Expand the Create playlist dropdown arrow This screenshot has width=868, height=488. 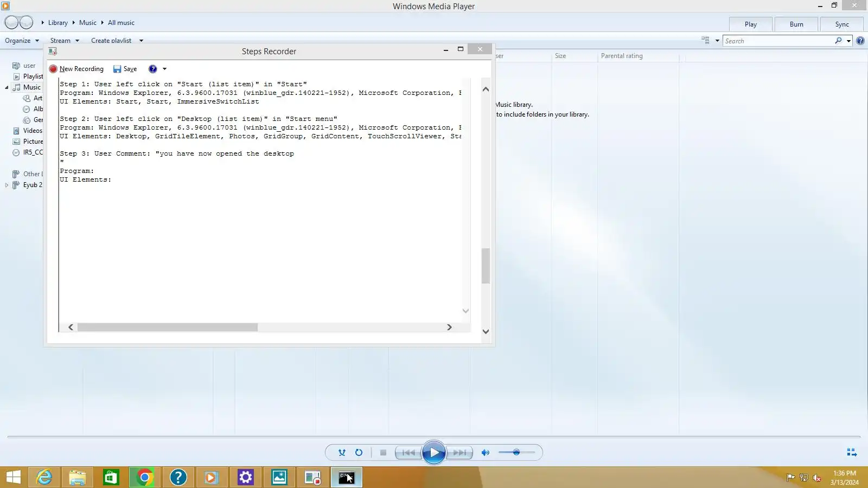tap(141, 41)
